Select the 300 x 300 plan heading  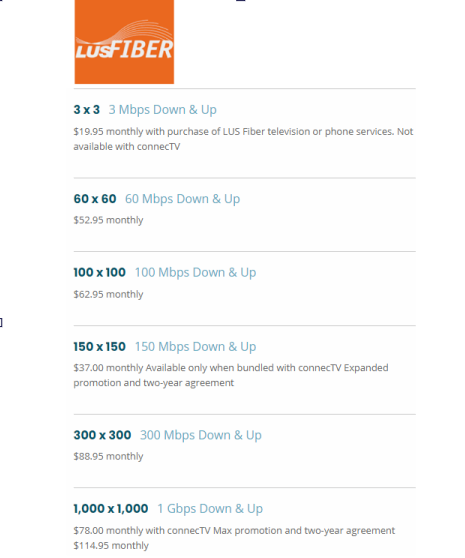point(102,435)
